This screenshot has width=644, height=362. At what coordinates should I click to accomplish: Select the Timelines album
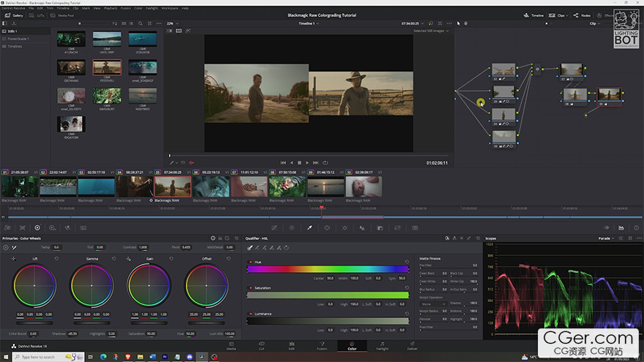(x=15, y=46)
